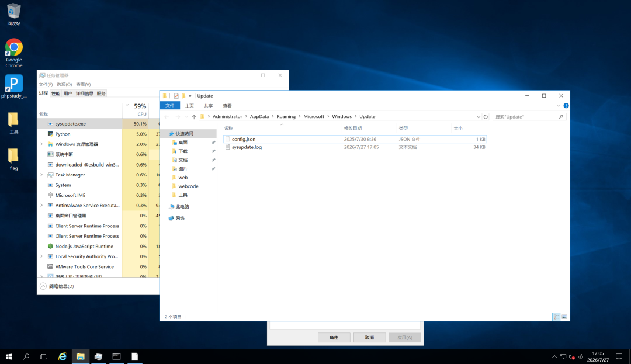Click the search Update input box
631x364 pixels.
pyautogui.click(x=526, y=117)
